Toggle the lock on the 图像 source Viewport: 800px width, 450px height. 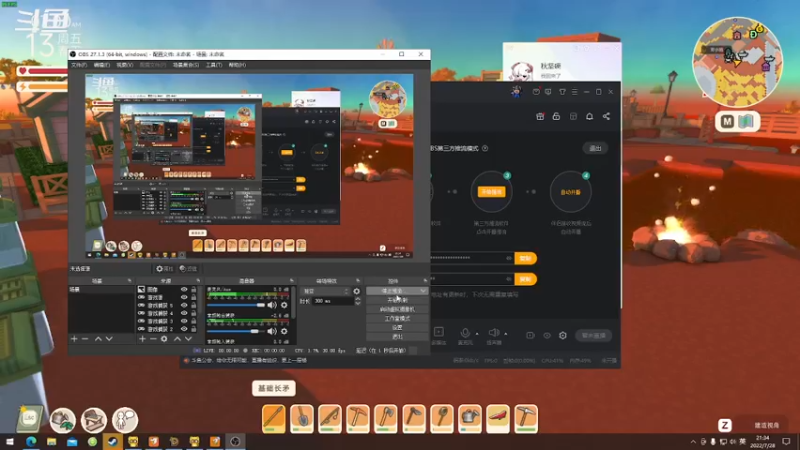click(193, 289)
